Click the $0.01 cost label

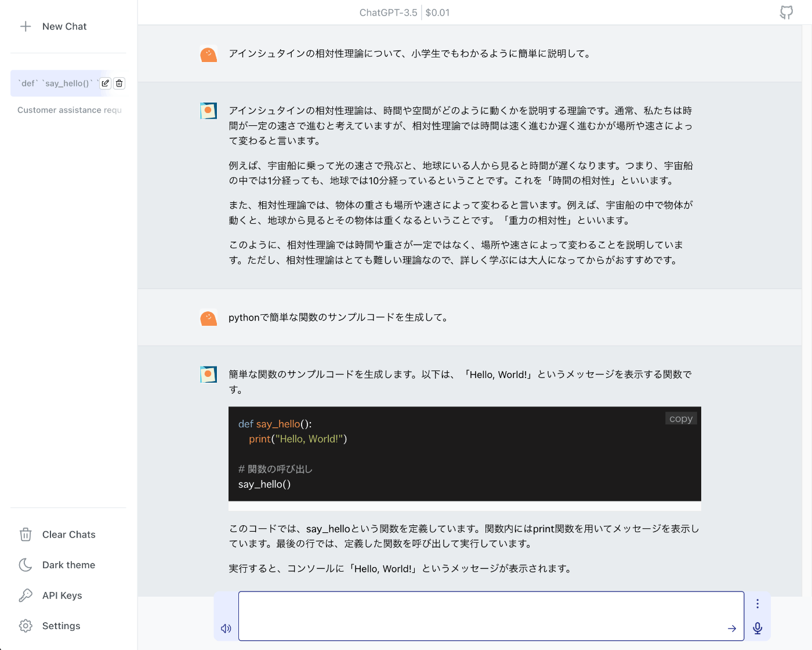click(437, 13)
